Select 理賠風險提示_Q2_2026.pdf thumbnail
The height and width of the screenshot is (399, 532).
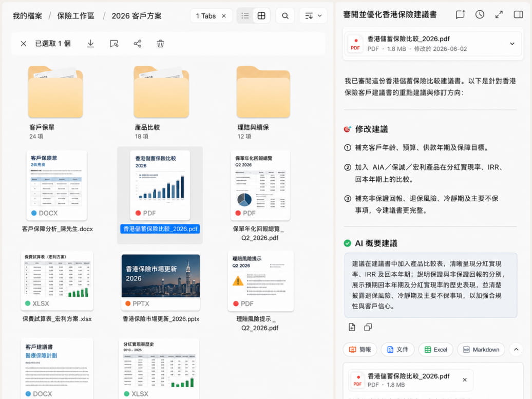(x=260, y=281)
